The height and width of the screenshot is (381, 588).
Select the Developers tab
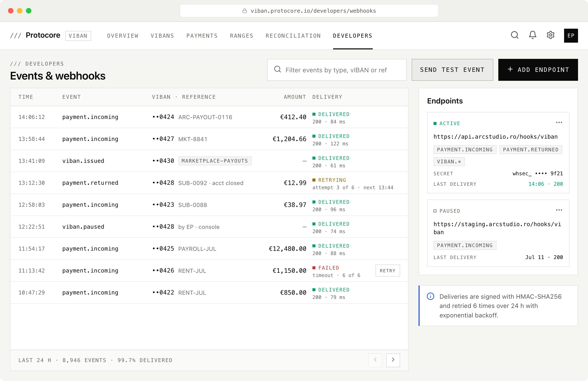click(353, 36)
